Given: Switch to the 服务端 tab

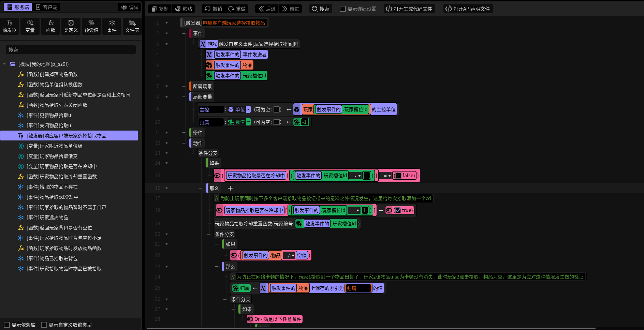Looking at the screenshot, I should (18, 7).
